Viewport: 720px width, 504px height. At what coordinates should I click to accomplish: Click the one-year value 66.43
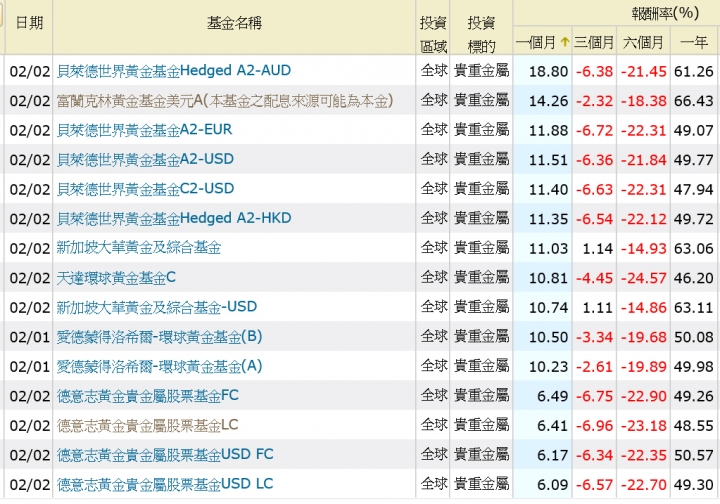coord(694,101)
